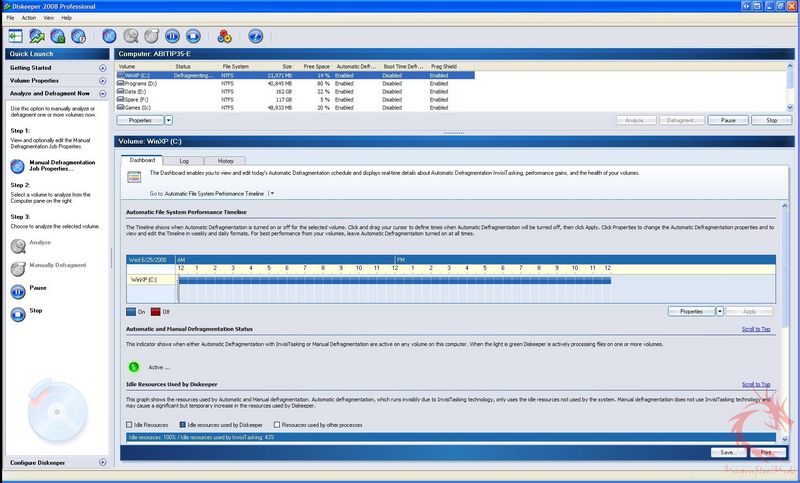Viewport: 800px width, 483px height.
Task: Select the Dashboard tab
Action: (142, 160)
